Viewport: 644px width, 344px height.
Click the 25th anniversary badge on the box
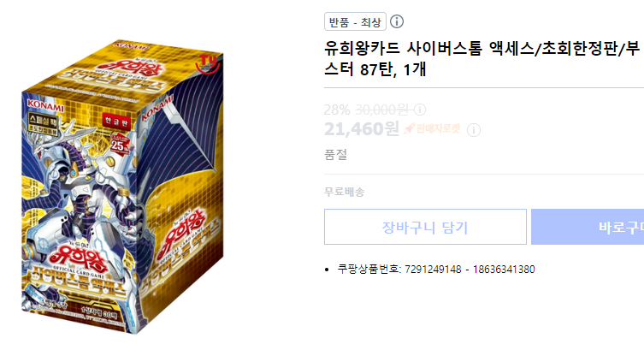point(120,145)
